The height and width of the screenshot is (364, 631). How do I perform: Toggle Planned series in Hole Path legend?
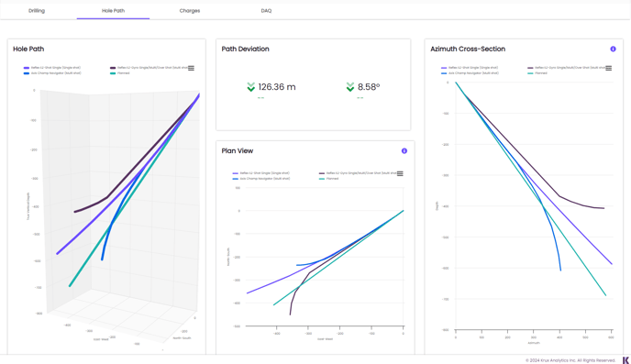120,73
